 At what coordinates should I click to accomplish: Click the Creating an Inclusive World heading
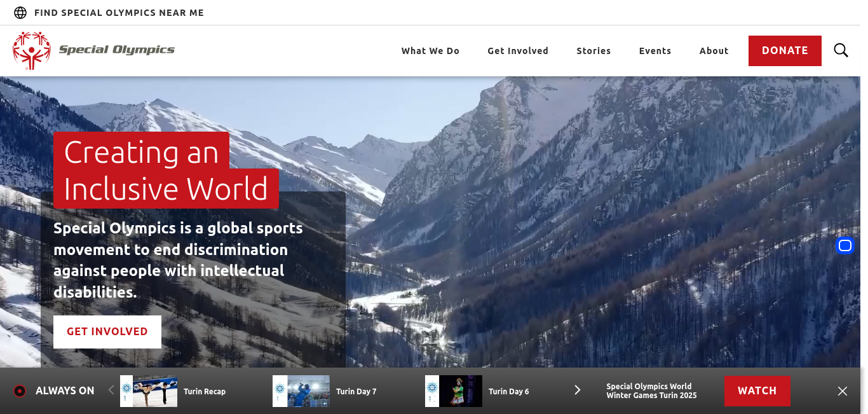click(166, 170)
